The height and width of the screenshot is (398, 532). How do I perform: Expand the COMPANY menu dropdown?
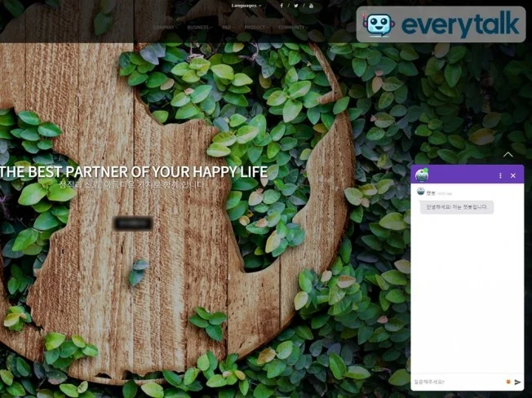point(165,28)
